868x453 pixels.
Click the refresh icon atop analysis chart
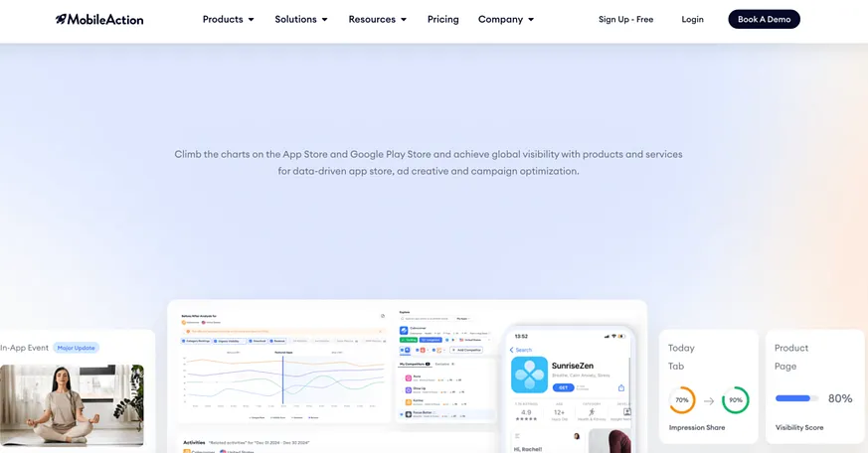click(383, 316)
